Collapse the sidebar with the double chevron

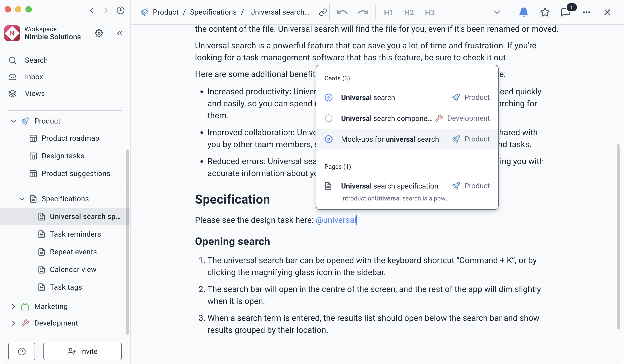119,33
